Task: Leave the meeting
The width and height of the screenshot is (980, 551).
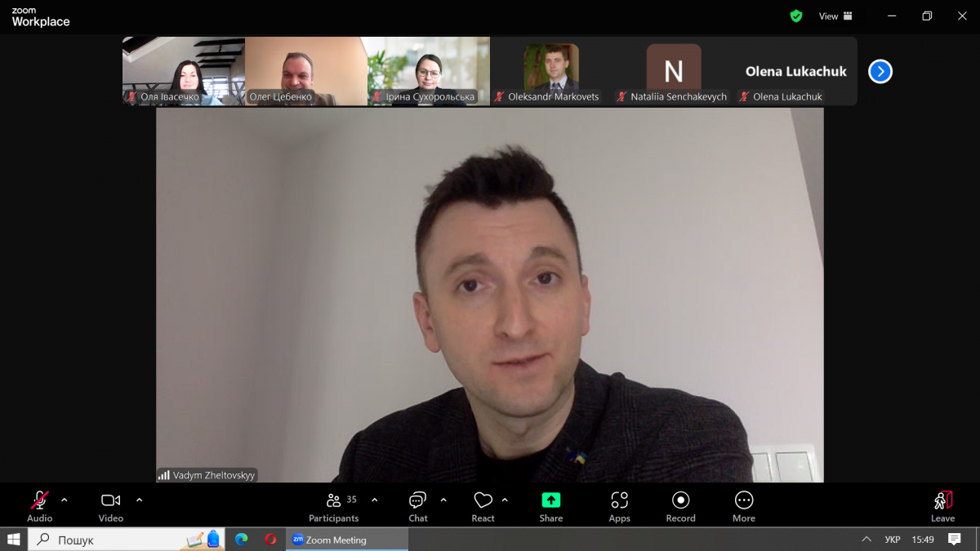Action: point(942,506)
